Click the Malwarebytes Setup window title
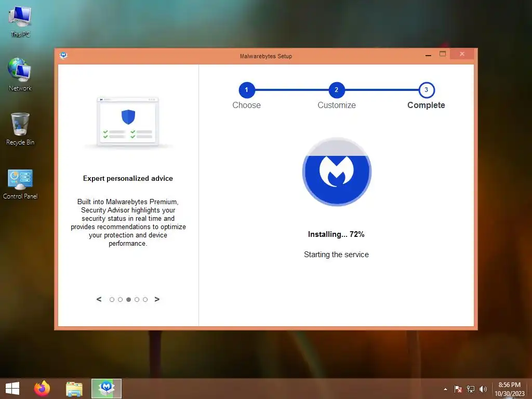This screenshot has width=532, height=399. pos(265,56)
